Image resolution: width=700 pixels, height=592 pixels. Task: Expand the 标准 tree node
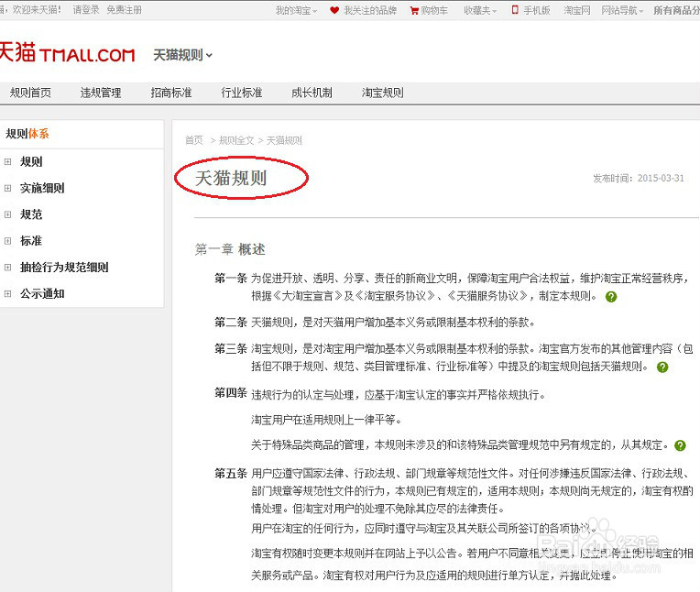pyautogui.click(x=7, y=241)
